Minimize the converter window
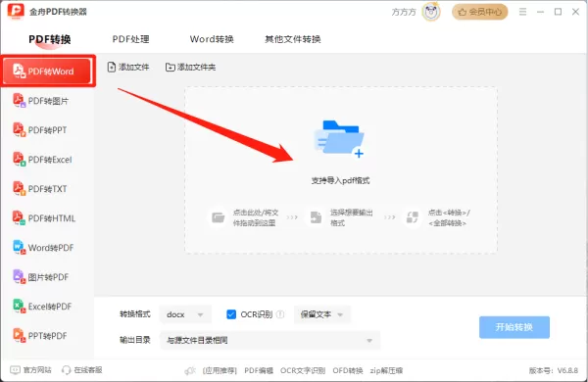This screenshot has height=382, width=588. tap(540, 12)
